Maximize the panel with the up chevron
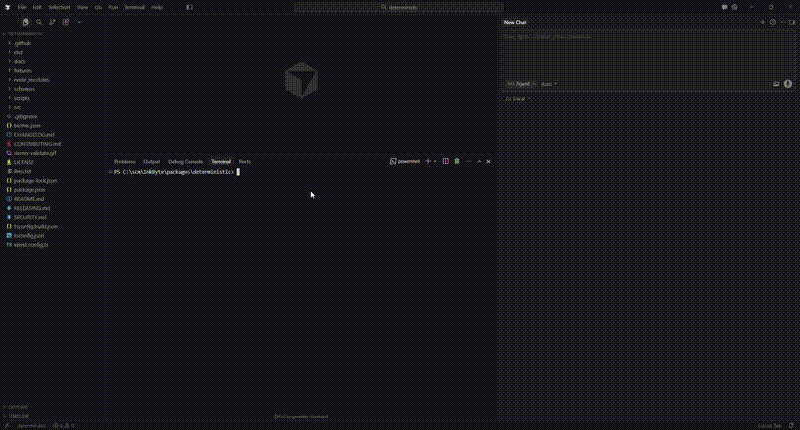The width and height of the screenshot is (800, 430). tap(479, 162)
